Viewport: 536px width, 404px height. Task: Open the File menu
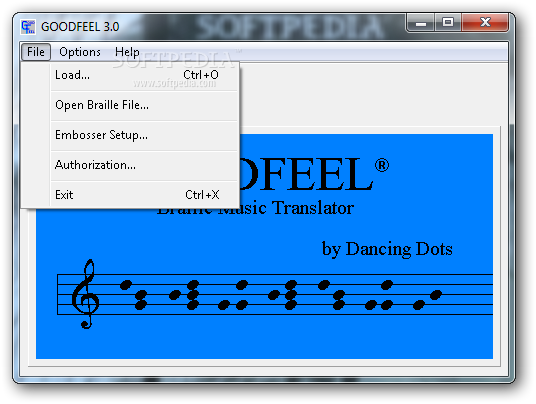36,52
